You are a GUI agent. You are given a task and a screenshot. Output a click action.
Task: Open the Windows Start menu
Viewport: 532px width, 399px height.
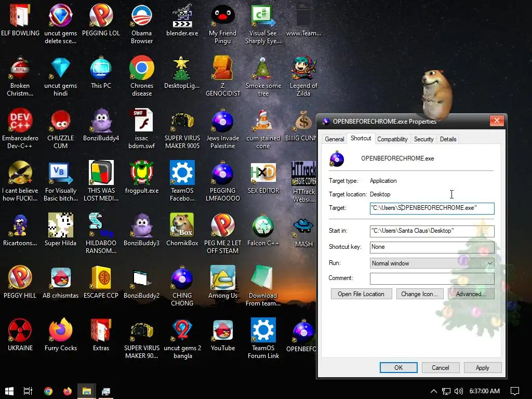9,391
